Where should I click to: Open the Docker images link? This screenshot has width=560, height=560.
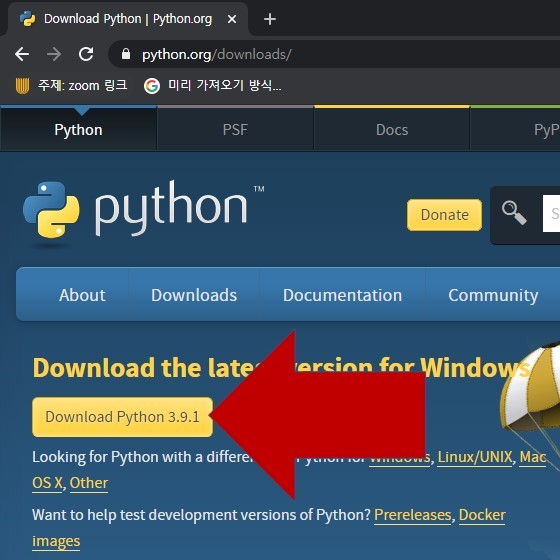coord(482,515)
